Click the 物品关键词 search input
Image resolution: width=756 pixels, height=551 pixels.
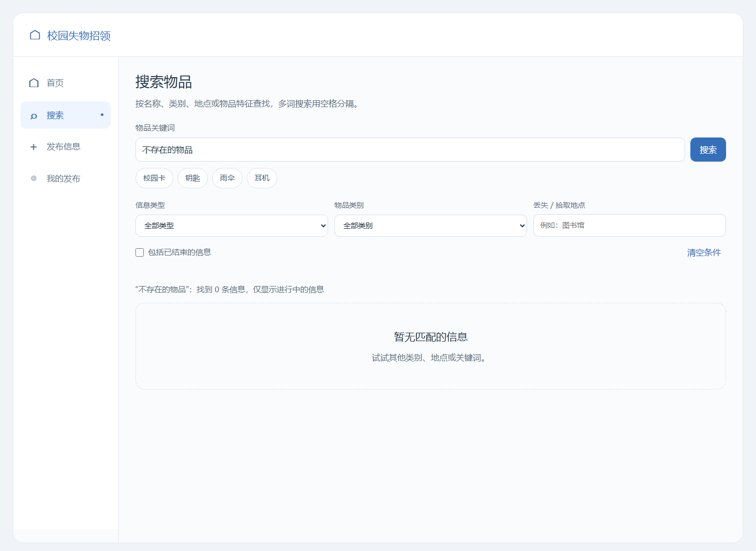coord(410,150)
